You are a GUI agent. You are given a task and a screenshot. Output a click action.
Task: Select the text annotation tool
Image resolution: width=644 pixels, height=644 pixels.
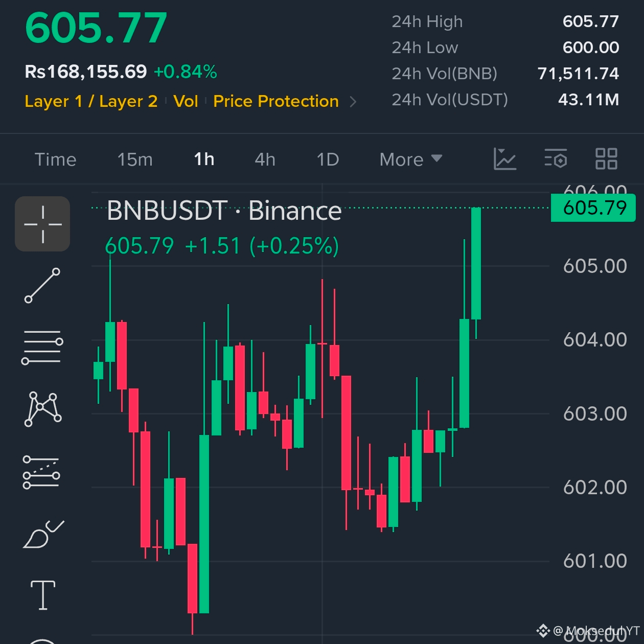(43, 595)
